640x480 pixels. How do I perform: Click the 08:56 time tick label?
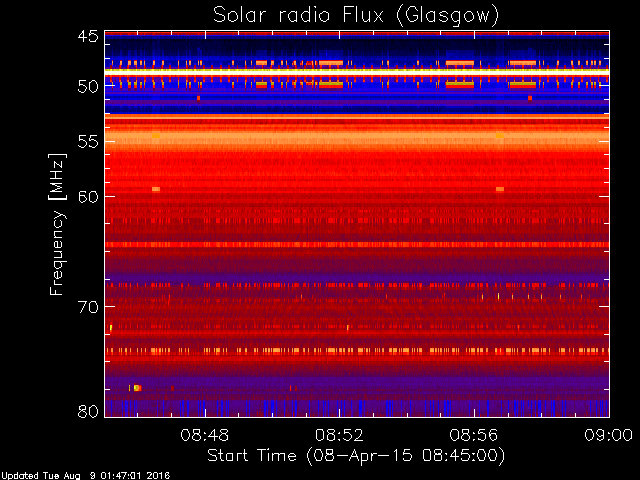[x=473, y=436]
